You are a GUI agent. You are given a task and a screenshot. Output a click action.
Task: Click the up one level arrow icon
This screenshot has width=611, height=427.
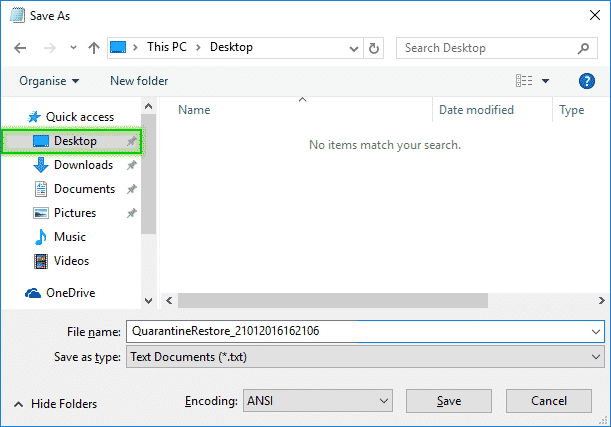(93, 47)
